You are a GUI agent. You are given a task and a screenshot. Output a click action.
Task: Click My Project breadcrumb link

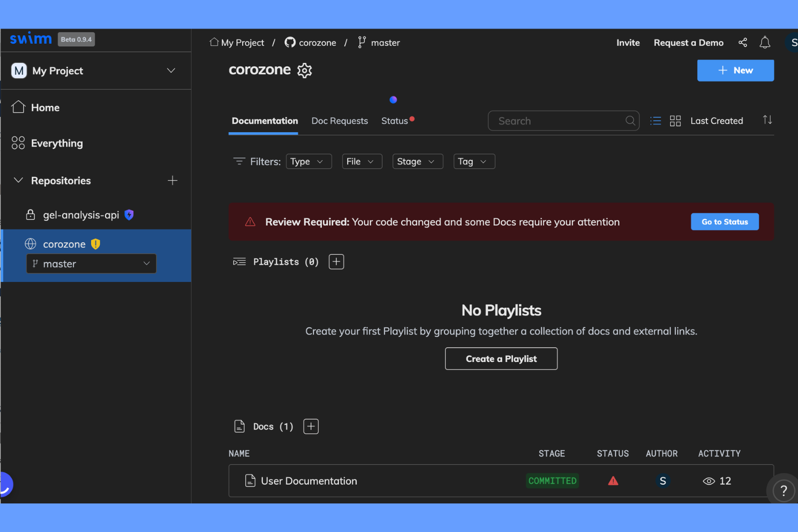point(243,43)
